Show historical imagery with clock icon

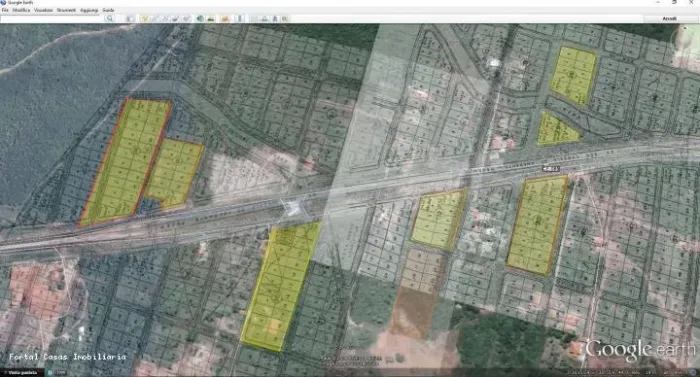pyautogui.click(x=200, y=18)
